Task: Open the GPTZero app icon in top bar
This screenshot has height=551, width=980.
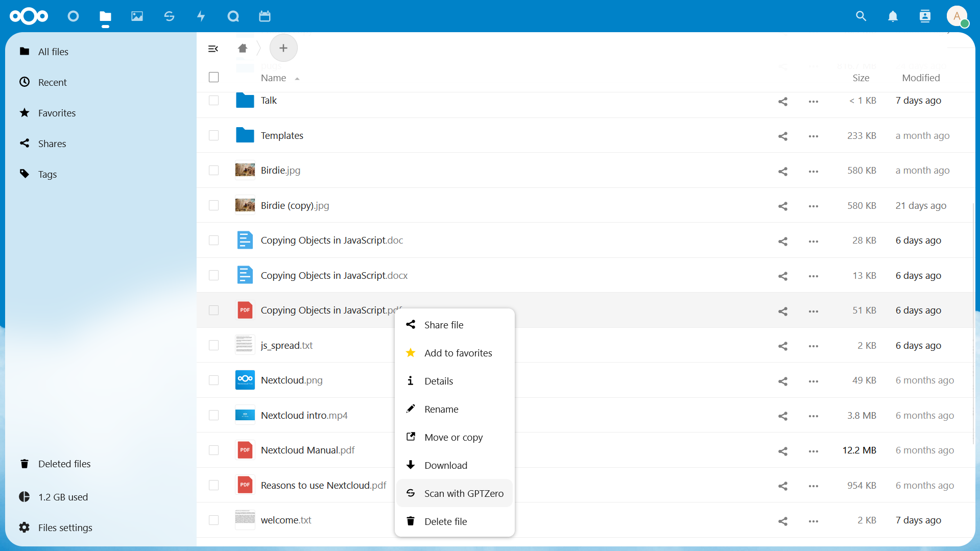Action: pyautogui.click(x=169, y=16)
